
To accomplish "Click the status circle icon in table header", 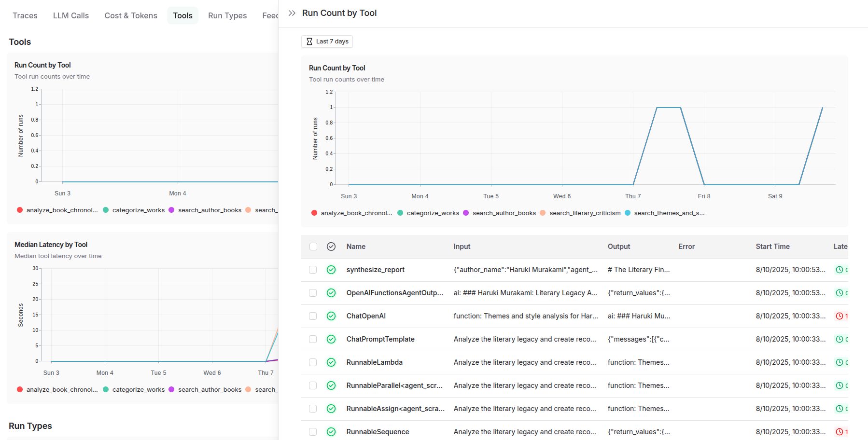I will click(331, 247).
